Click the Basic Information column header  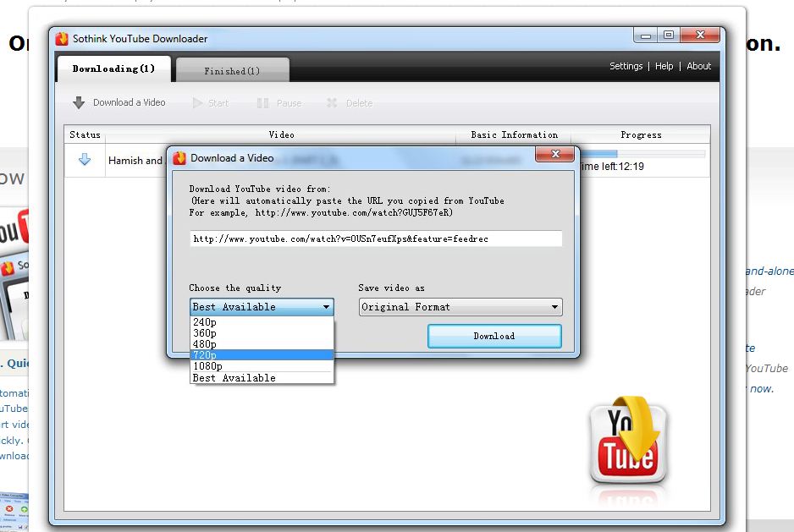pyautogui.click(x=514, y=134)
